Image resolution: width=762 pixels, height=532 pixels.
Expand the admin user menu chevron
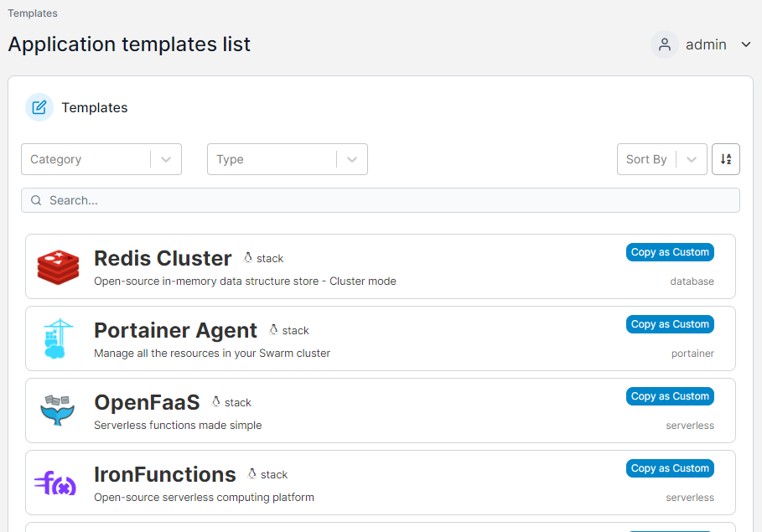[x=746, y=44]
